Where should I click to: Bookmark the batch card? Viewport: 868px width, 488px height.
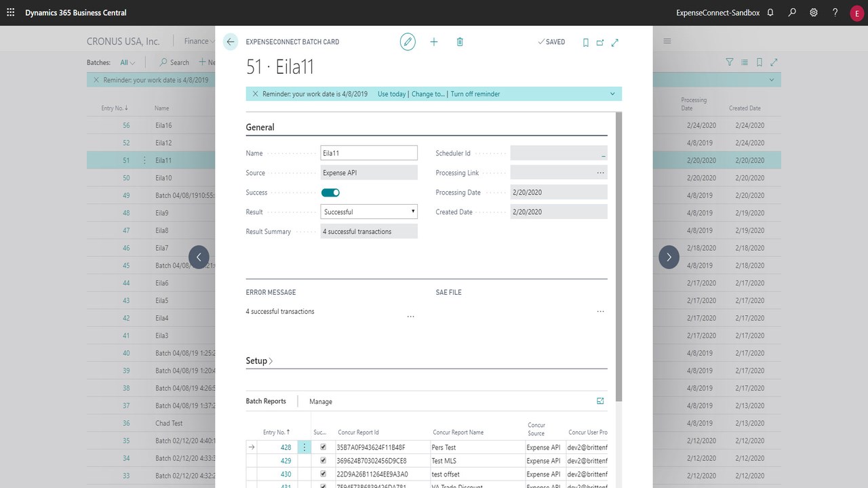click(x=586, y=42)
